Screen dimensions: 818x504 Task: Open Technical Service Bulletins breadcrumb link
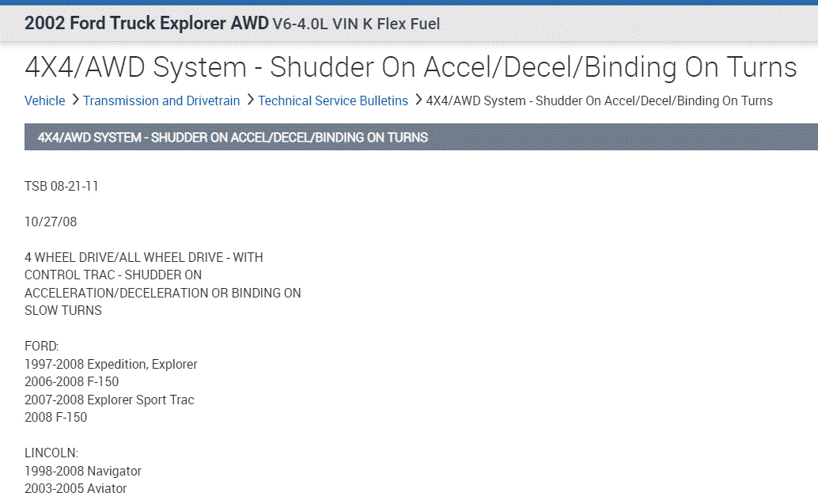click(x=333, y=100)
